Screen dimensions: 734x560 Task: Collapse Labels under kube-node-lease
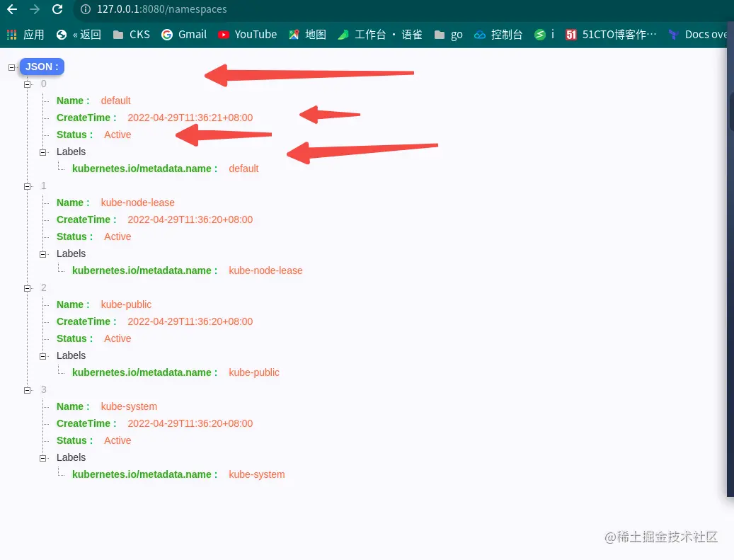43,255
